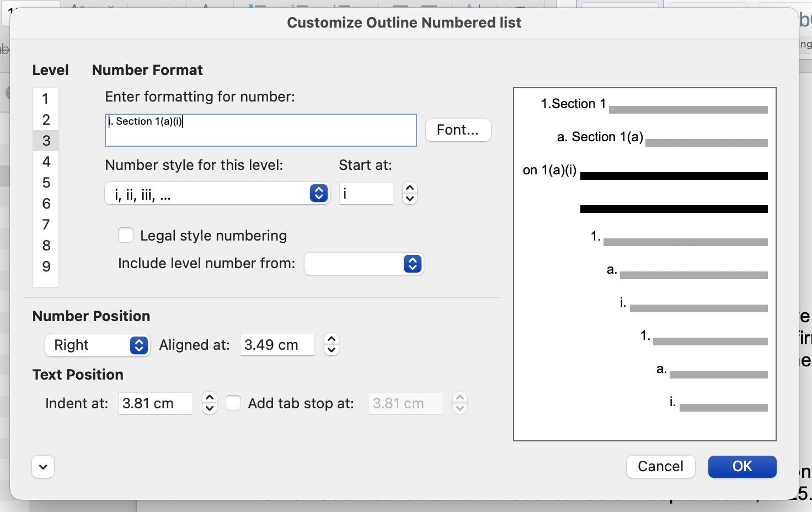Screen dimensions: 812x512
Task: Open the Number Position alignment dropdown
Action: pos(97,345)
